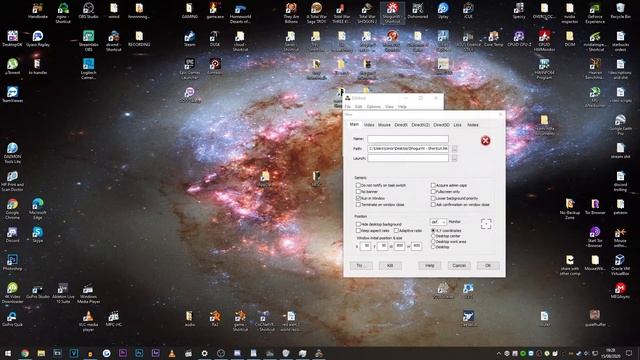Select the CPUID CPU-Z desktop icon

[x=519, y=39]
